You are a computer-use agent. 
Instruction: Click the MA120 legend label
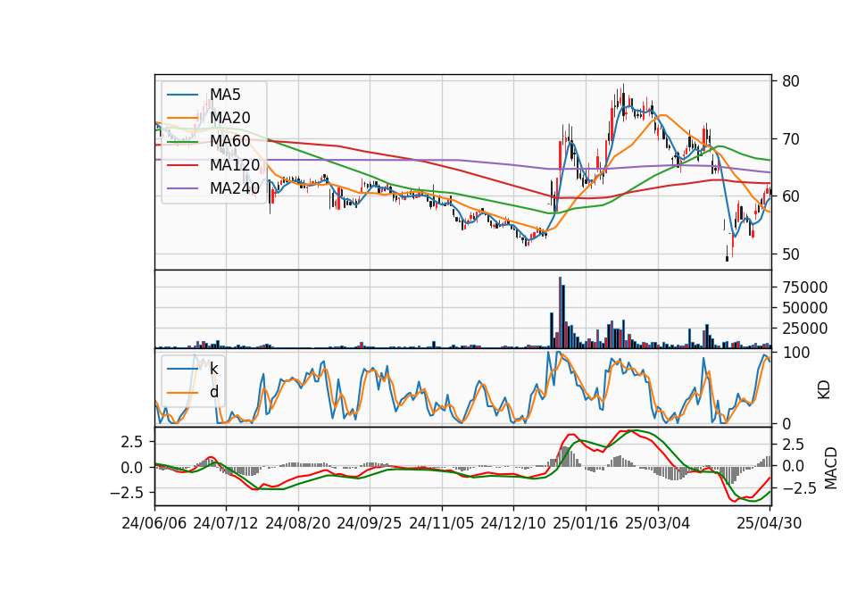coord(235,164)
